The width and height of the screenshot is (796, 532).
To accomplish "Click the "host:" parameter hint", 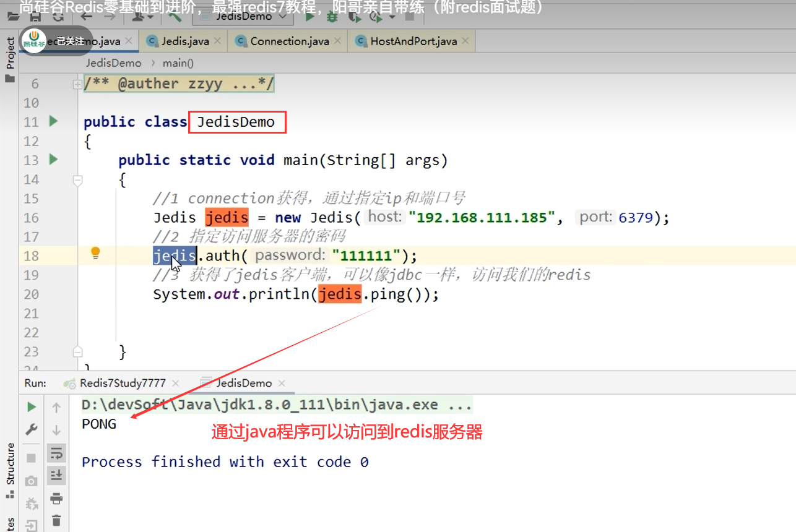I will pos(384,217).
